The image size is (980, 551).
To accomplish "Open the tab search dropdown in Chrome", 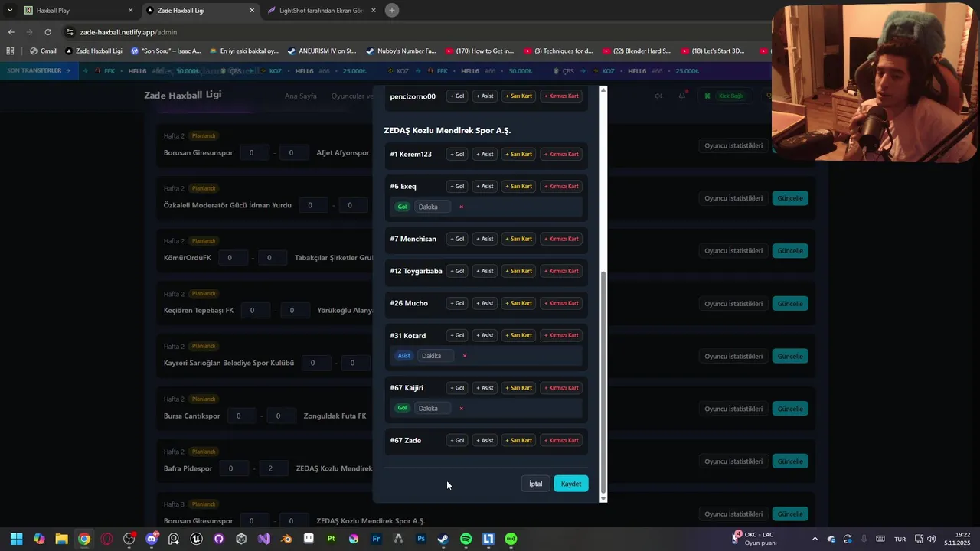I will pyautogui.click(x=10, y=11).
